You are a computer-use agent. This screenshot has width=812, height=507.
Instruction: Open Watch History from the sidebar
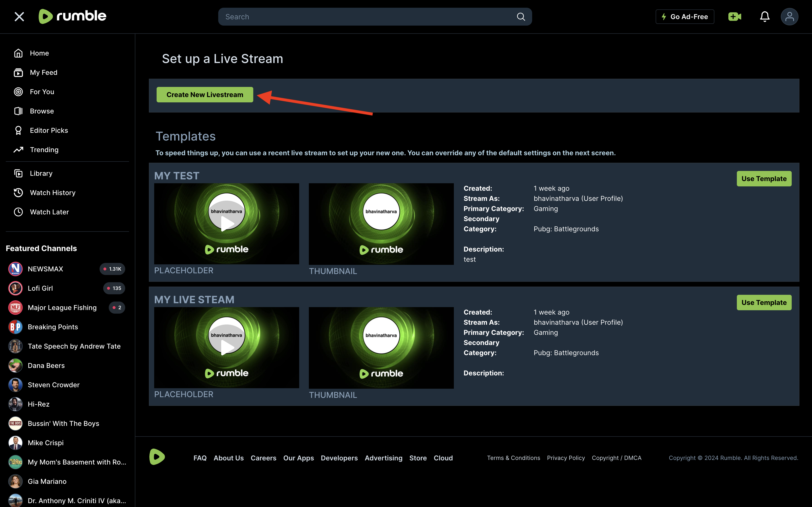(x=52, y=192)
